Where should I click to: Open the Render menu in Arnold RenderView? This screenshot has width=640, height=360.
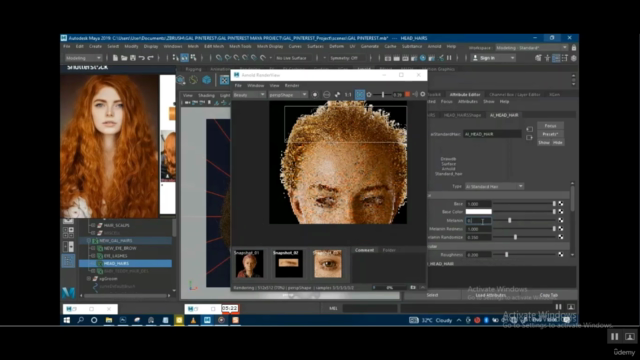(291, 86)
